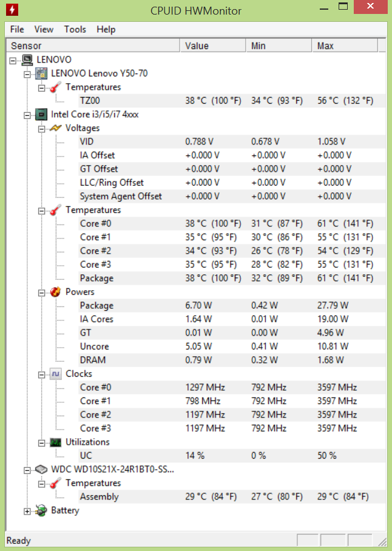Click the Utilizations graph icon
The height and width of the screenshot is (551, 392).
click(x=56, y=442)
